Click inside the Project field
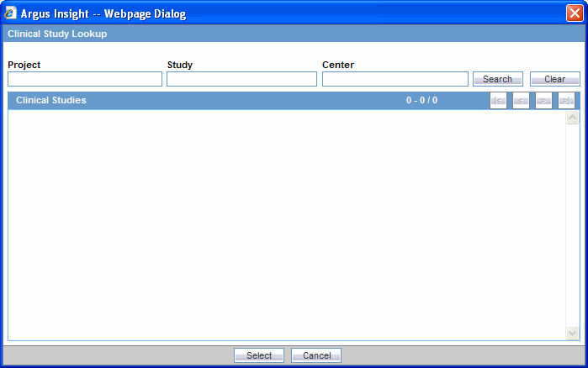The image size is (588, 368). click(x=85, y=79)
